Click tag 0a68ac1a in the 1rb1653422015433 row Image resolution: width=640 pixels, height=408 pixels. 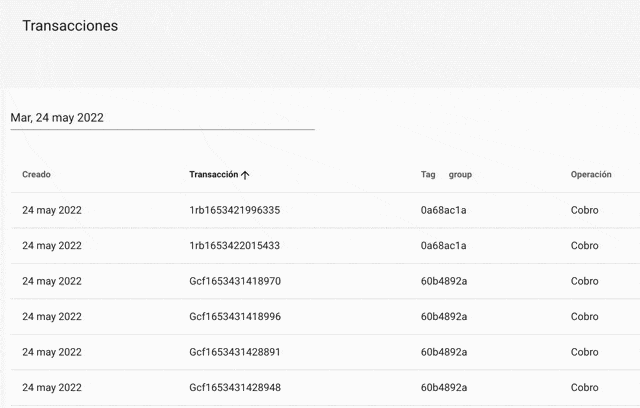443,246
